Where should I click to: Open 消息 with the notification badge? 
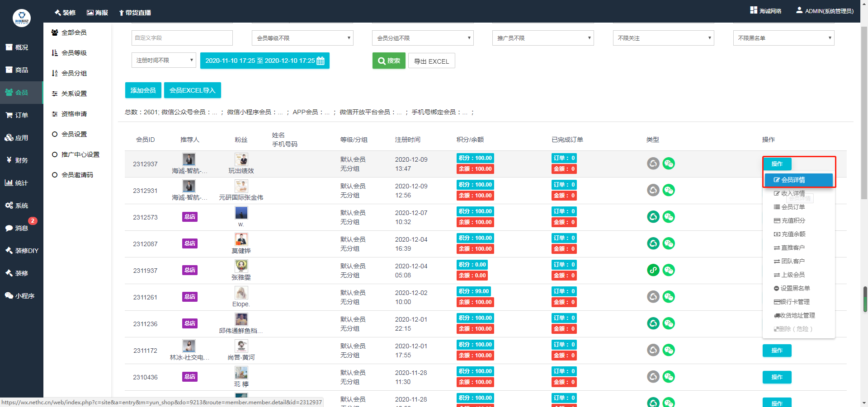[x=21, y=228]
